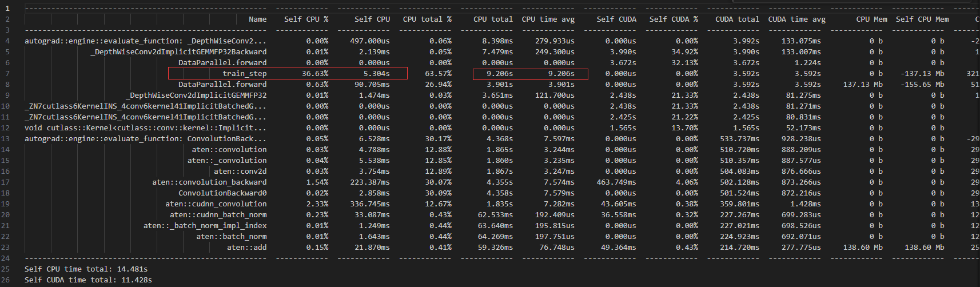Select the 1.224s CUDA time avg value
Viewport: 980px width, 287px height.
coord(808,62)
